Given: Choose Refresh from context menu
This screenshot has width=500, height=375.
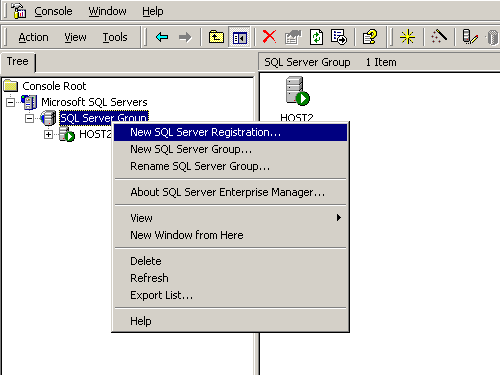Looking at the screenshot, I should [230, 278].
